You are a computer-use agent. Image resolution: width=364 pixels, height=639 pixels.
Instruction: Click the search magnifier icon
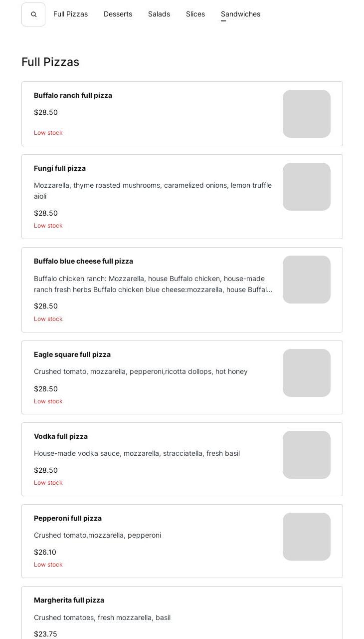(33, 14)
